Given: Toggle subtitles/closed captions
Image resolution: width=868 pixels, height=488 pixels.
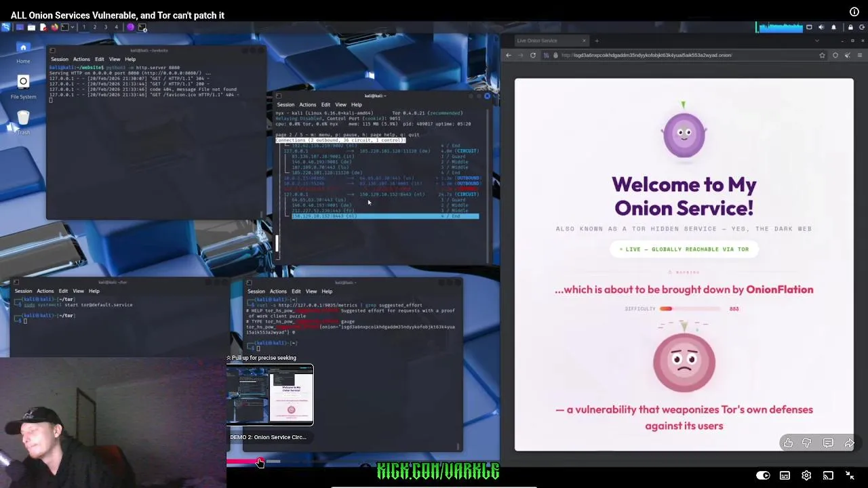Looking at the screenshot, I should (x=785, y=476).
